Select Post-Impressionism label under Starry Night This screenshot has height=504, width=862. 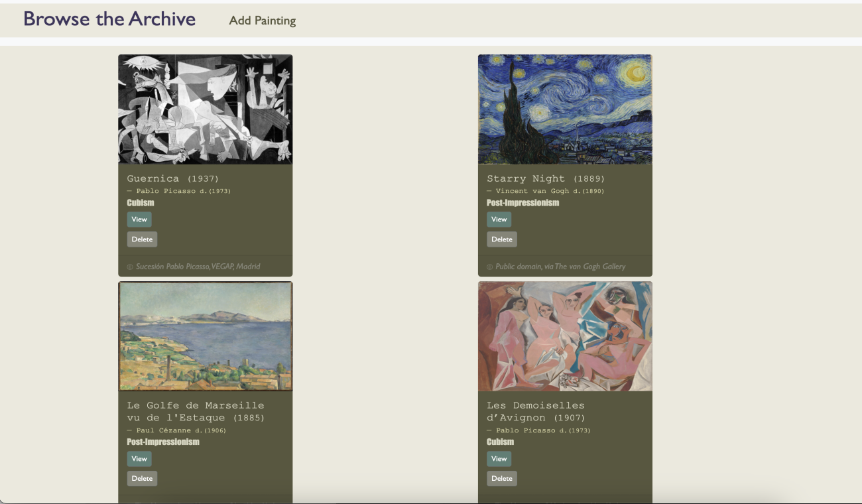click(523, 203)
